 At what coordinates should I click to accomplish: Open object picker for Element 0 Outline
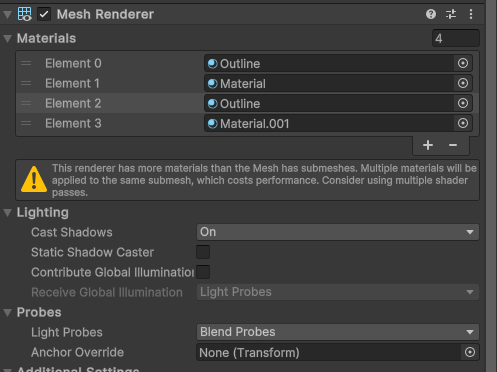pos(463,63)
